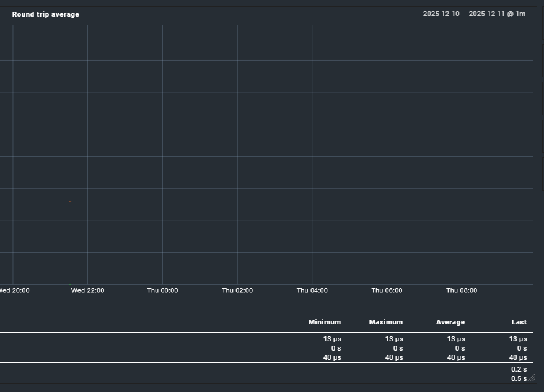The image size is (544, 392).
Task: Select the Thu 02:00 time axis label
Action: (x=237, y=290)
